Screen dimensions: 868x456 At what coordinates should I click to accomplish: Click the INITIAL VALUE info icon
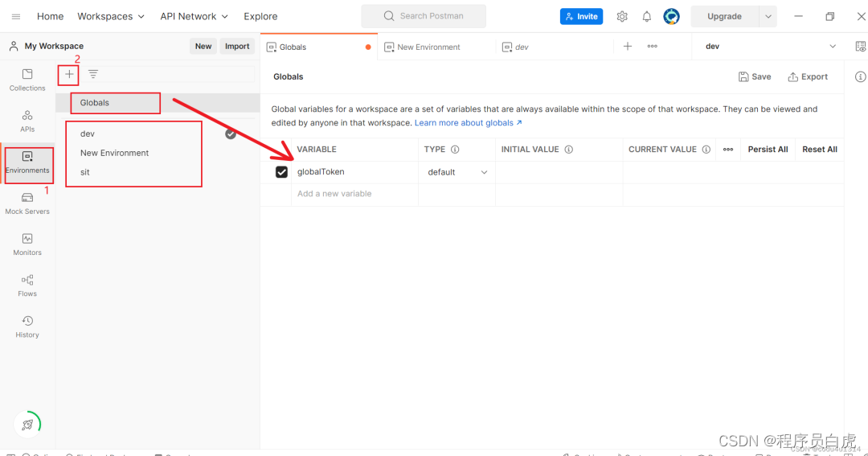pyautogui.click(x=568, y=150)
